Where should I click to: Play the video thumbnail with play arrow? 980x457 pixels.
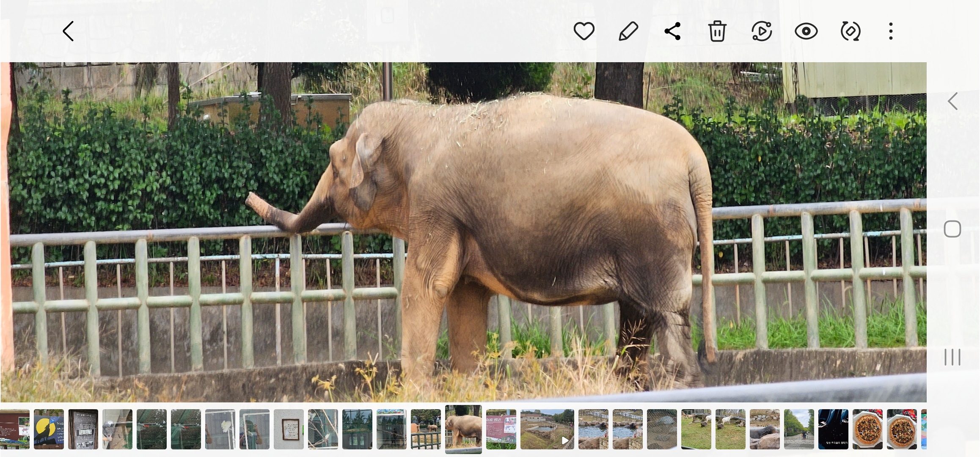tap(548, 429)
